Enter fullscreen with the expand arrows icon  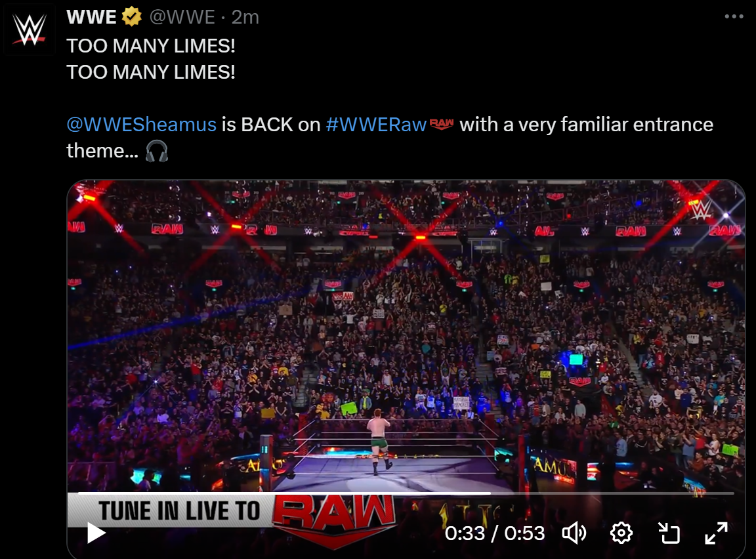(x=716, y=533)
